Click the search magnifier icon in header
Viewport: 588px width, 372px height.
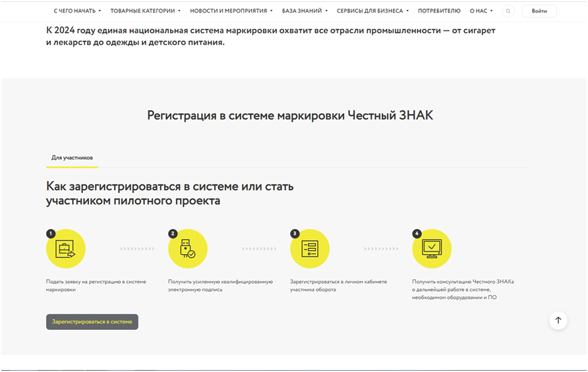click(508, 11)
